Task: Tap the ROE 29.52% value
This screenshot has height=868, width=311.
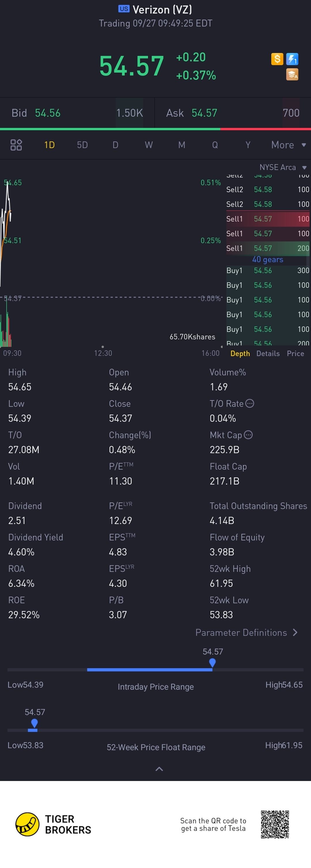Action: (x=24, y=614)
